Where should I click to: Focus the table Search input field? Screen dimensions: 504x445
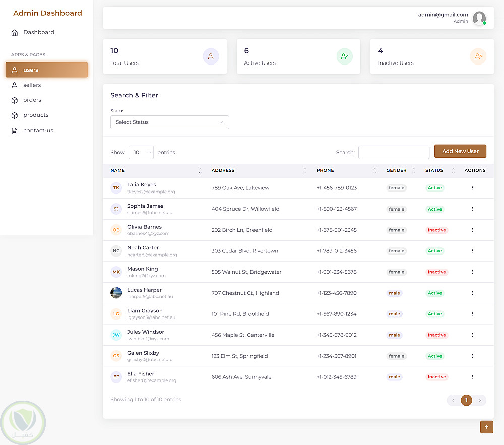(x=394, y=152)
